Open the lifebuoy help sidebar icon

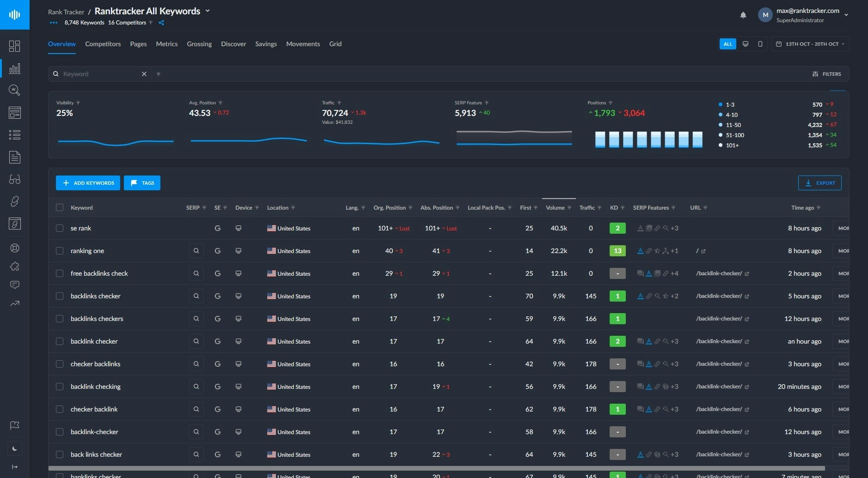(15, 248)
